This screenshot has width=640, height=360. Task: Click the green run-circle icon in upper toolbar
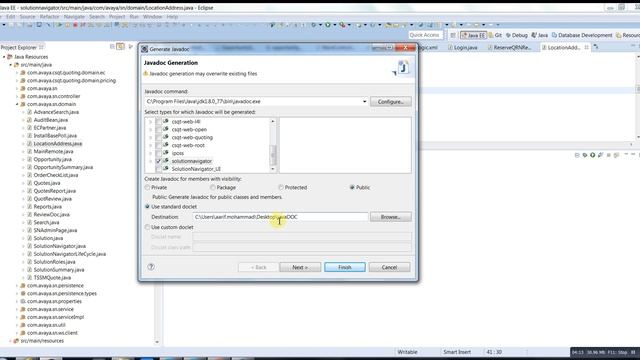[328, 25]
